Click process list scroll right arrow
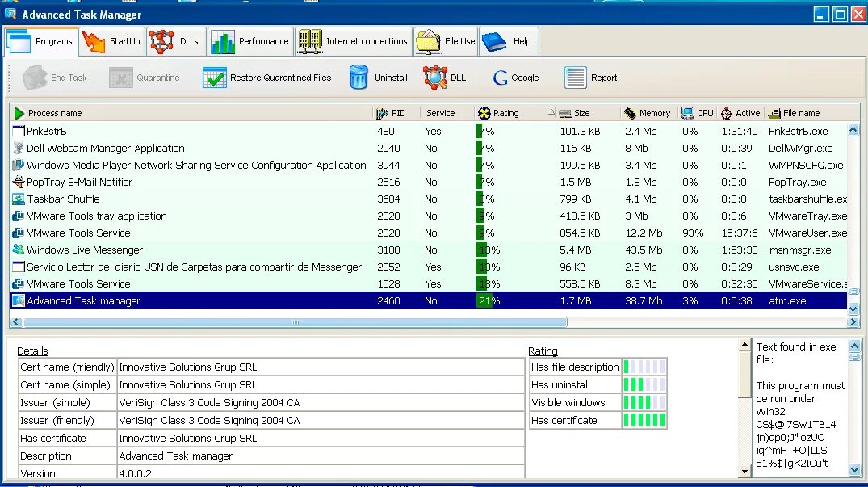 [853, 322]
